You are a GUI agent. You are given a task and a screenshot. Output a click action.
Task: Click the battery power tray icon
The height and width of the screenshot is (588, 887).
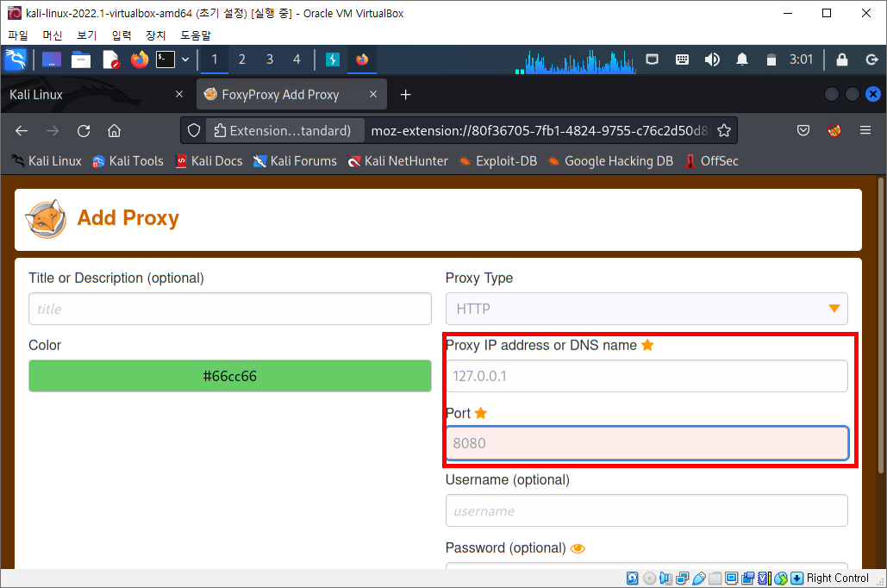tap(771, 59)
